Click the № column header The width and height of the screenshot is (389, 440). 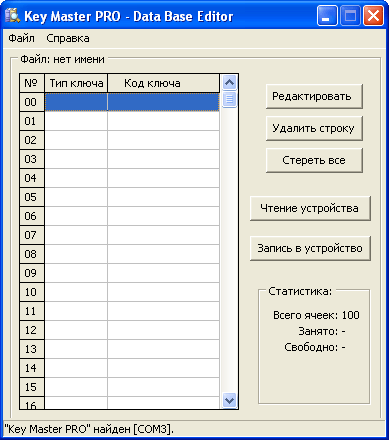coord(32,83)
